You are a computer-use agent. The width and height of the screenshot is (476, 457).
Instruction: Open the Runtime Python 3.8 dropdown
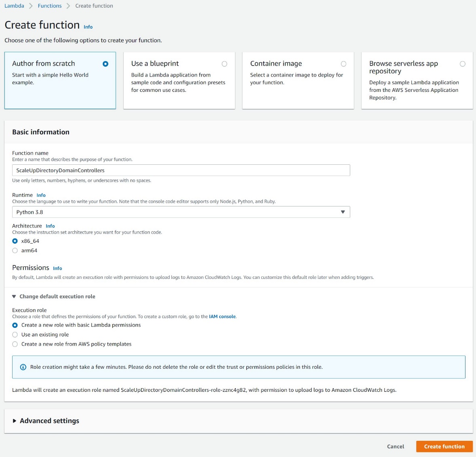[181, 212]
